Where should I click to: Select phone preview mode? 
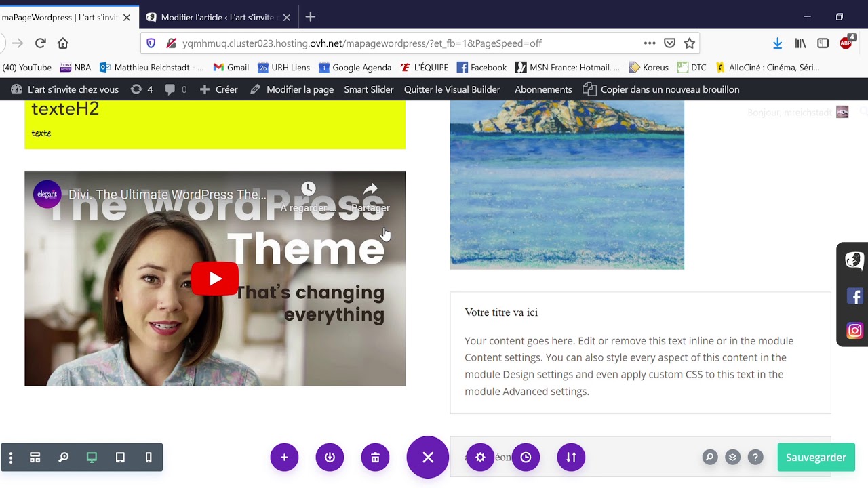point(149,457)
